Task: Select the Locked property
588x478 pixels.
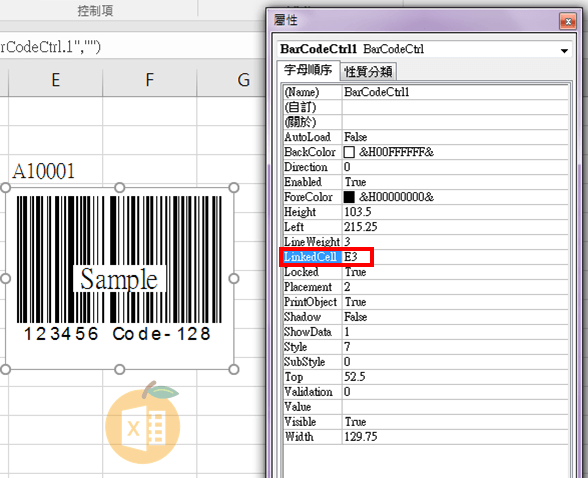Action: point(312,272)
